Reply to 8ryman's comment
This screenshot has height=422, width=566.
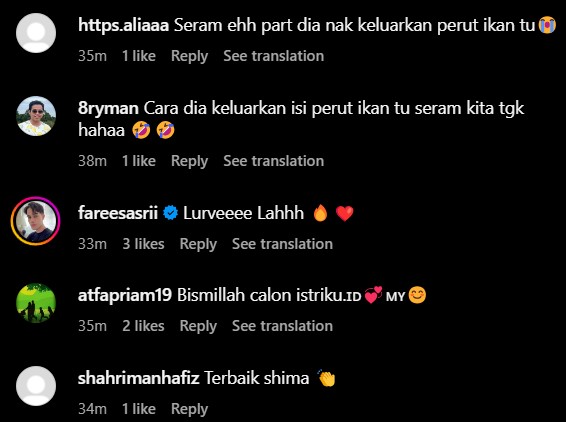(190, 161)
